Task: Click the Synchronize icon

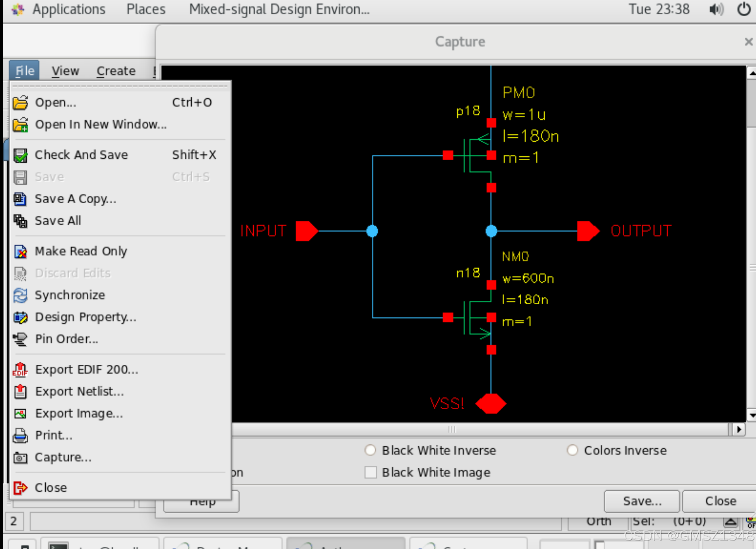Action: coord(20,295)
